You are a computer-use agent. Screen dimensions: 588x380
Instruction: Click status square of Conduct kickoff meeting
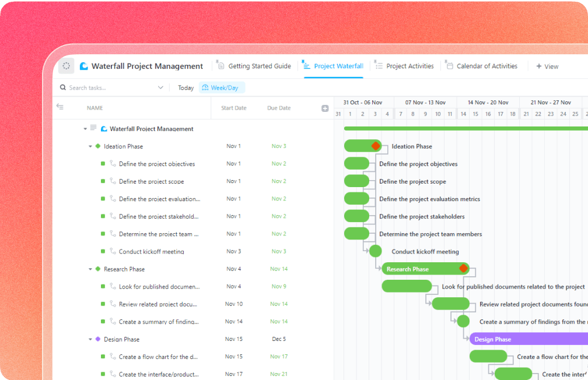point(103,251)
